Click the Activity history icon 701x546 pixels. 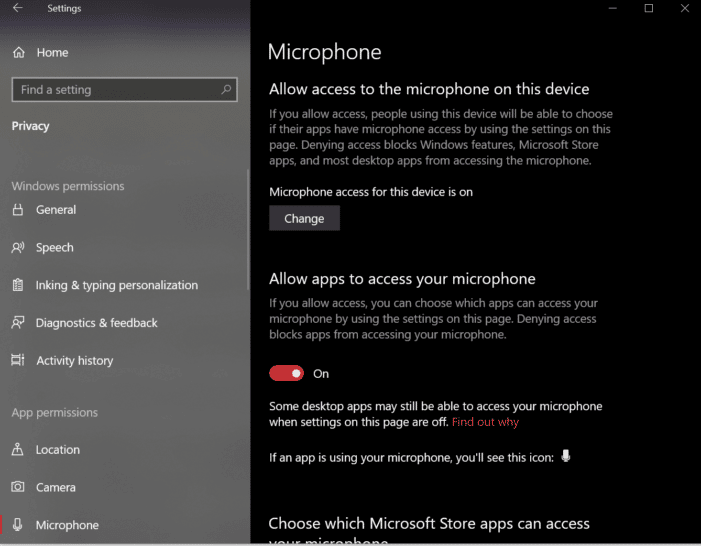pos(18,360)
